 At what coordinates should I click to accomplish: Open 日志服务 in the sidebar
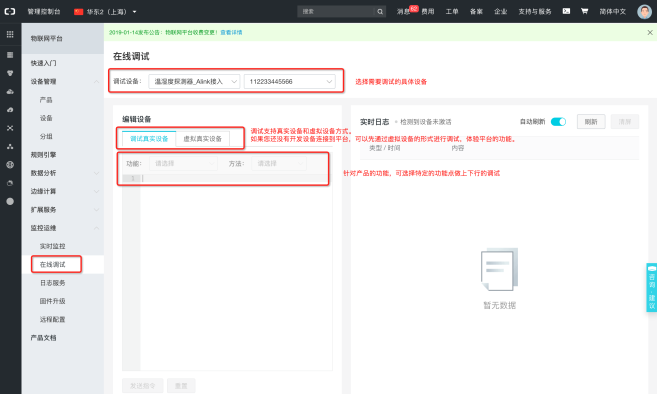click(x=52, y=283)
